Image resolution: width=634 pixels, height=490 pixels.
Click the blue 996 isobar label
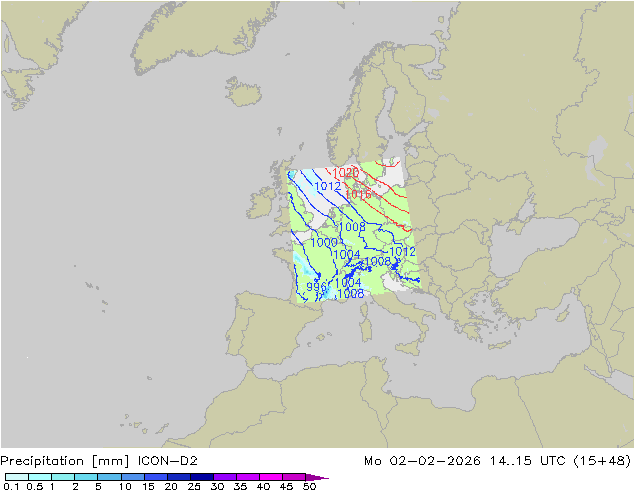tap(316, 287)
